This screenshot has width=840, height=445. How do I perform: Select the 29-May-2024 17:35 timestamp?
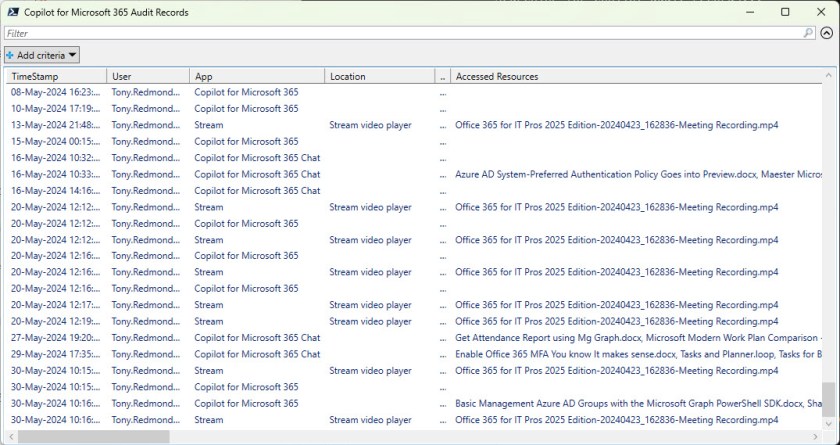point(56,354)
